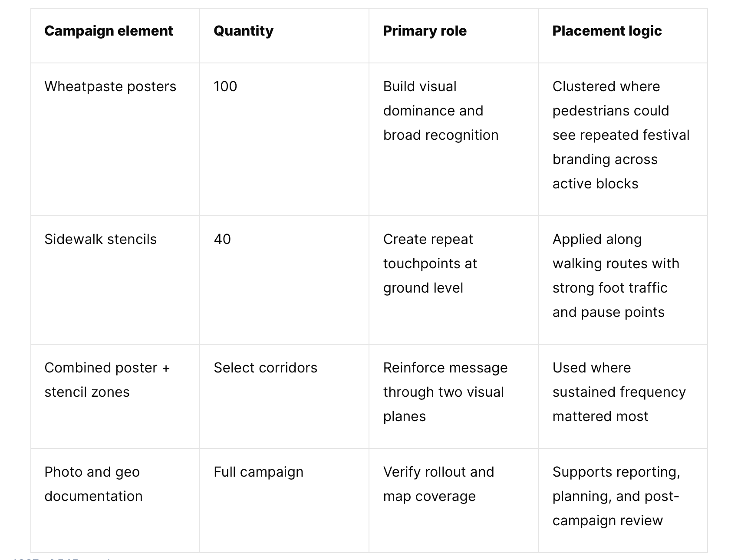
Task: Click the Combined poster + stencil zones cell
Action: click(115, 396)
